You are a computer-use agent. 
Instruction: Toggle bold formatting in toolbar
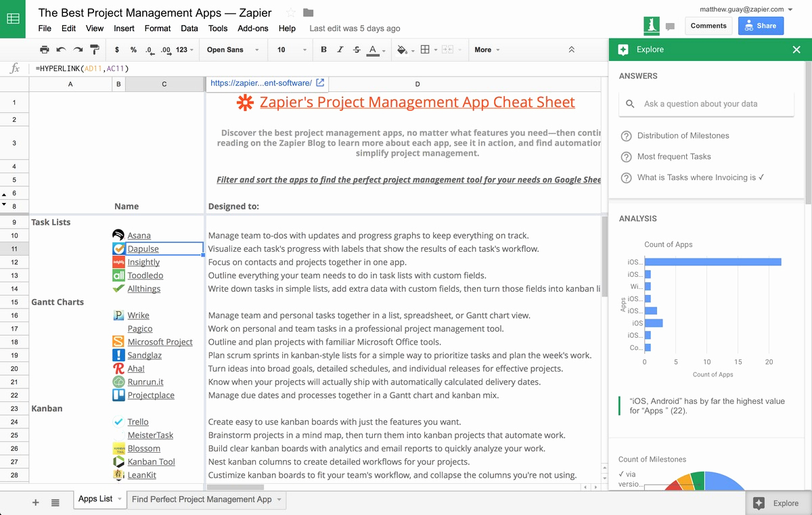[323, 49]
